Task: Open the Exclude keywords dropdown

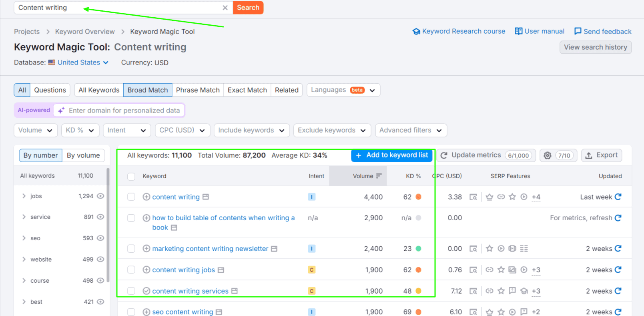Action: point(332,130)
